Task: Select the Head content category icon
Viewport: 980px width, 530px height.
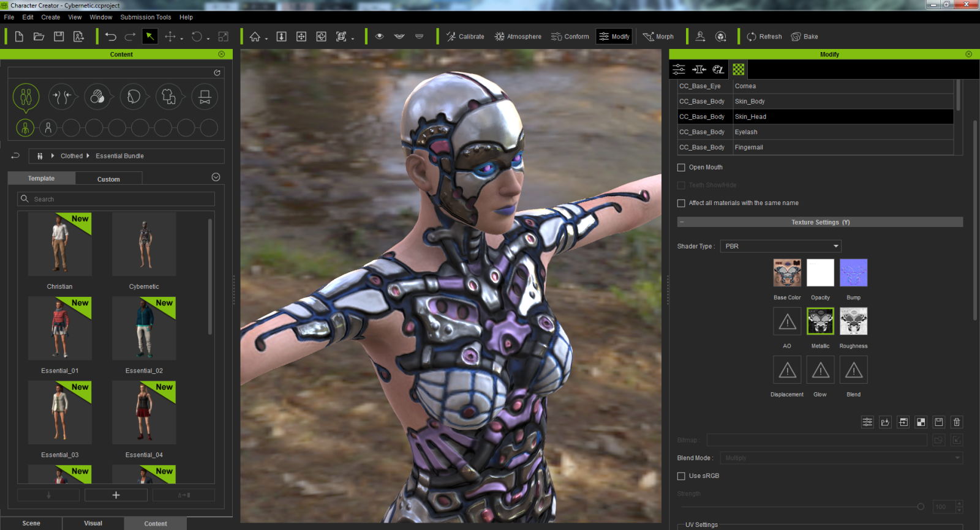Action: (x=134, y=97)
